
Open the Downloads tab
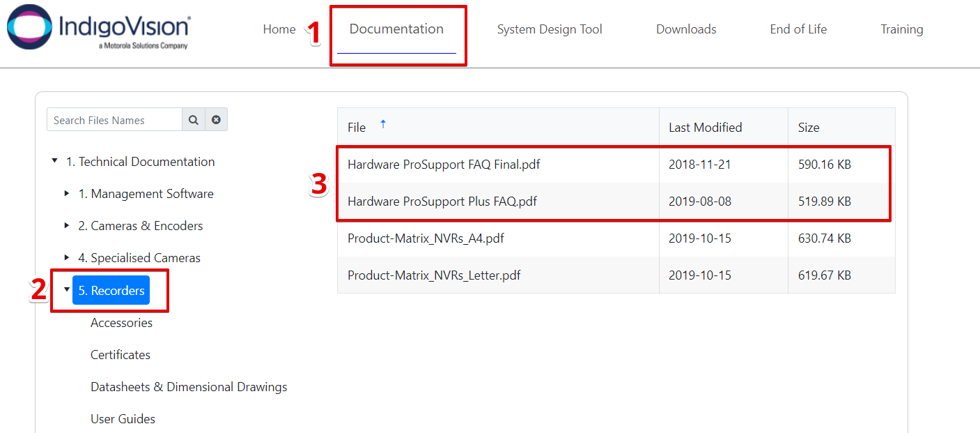686,29
